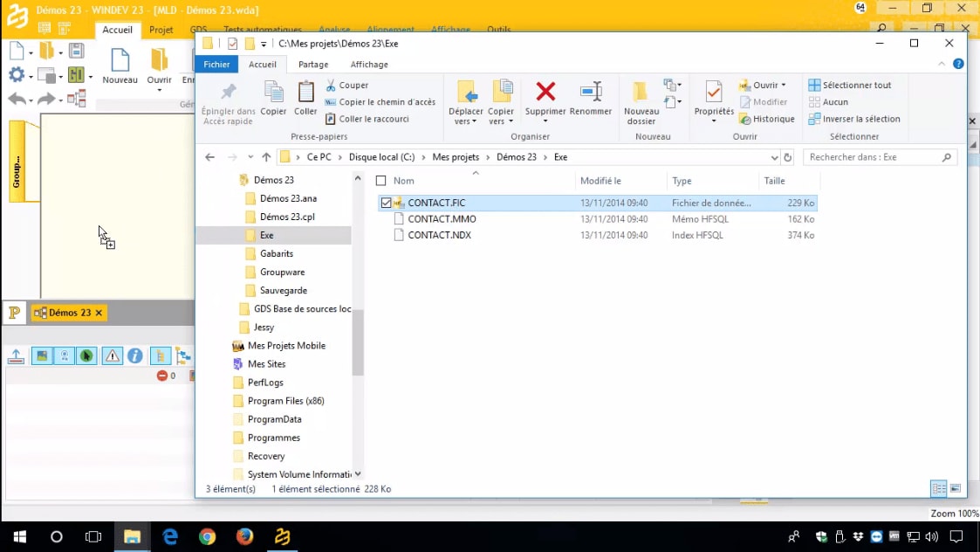The height and width of the screenshot is (552, 980).
Task: Select Démos 23.ana folder in tree
Action: [287, 198]
